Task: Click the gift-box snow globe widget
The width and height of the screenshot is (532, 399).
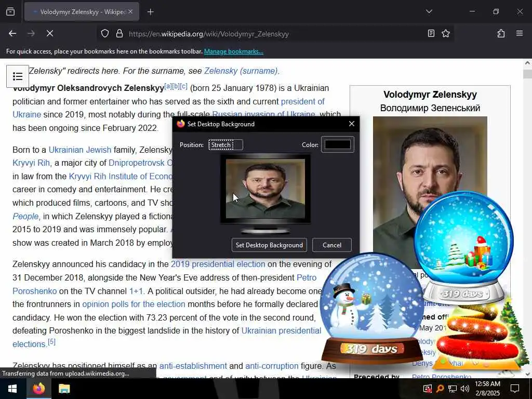Action: click(463, 248)
